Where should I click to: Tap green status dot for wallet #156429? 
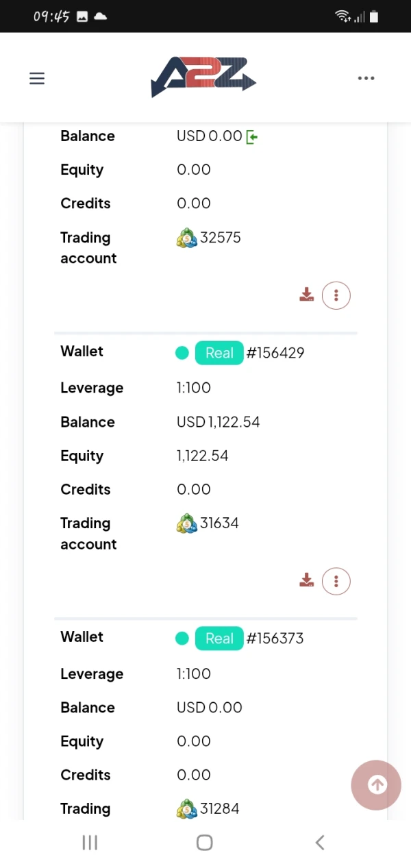[182, 353]
